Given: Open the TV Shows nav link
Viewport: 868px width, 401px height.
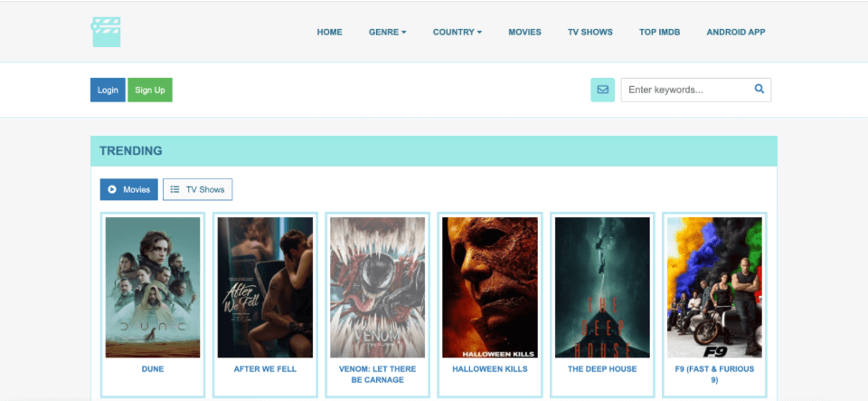Looking at the screenshot, I should [x=590, y=32].
